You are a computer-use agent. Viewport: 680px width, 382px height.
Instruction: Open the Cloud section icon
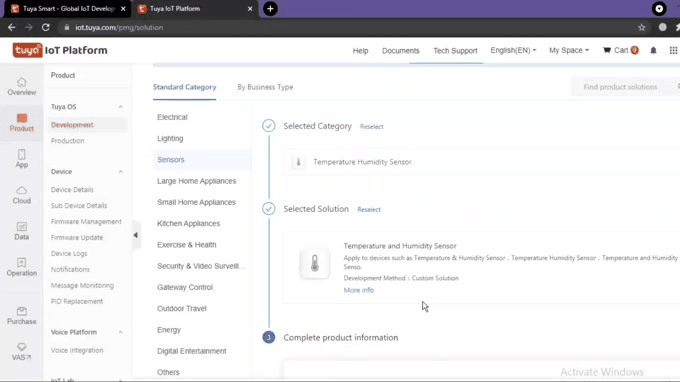click(22, 195)
